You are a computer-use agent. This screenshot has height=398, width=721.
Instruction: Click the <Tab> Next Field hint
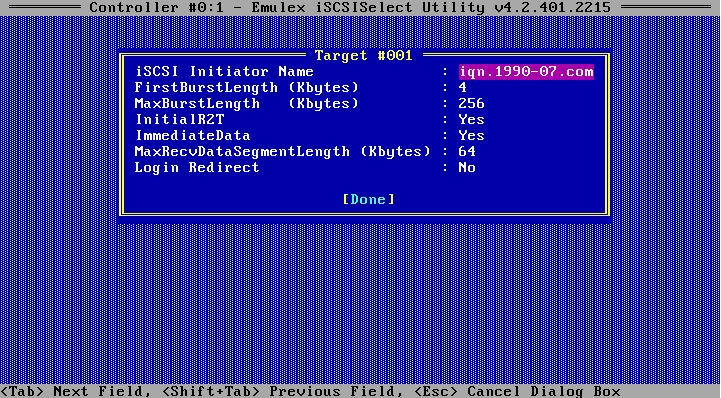pos(76,391)
